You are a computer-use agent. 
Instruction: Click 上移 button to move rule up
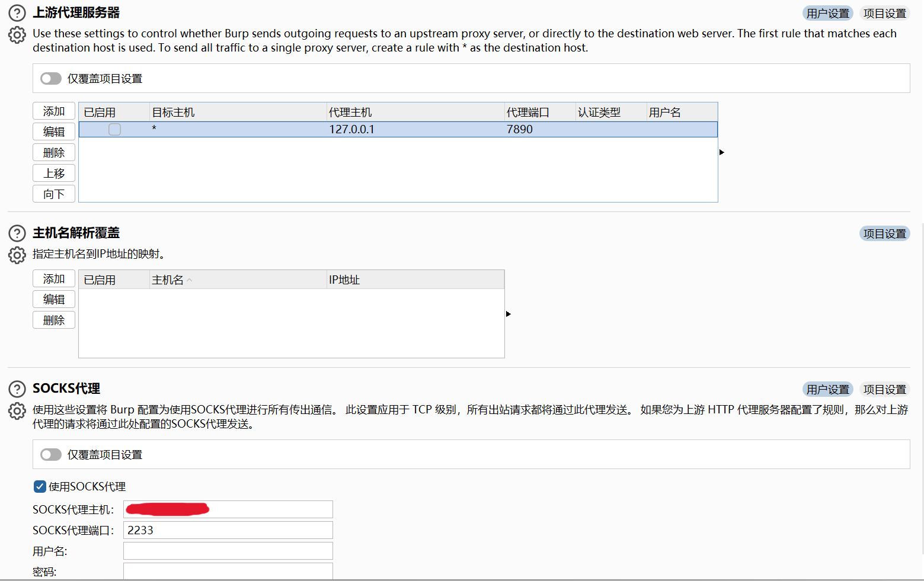[54, 174]
